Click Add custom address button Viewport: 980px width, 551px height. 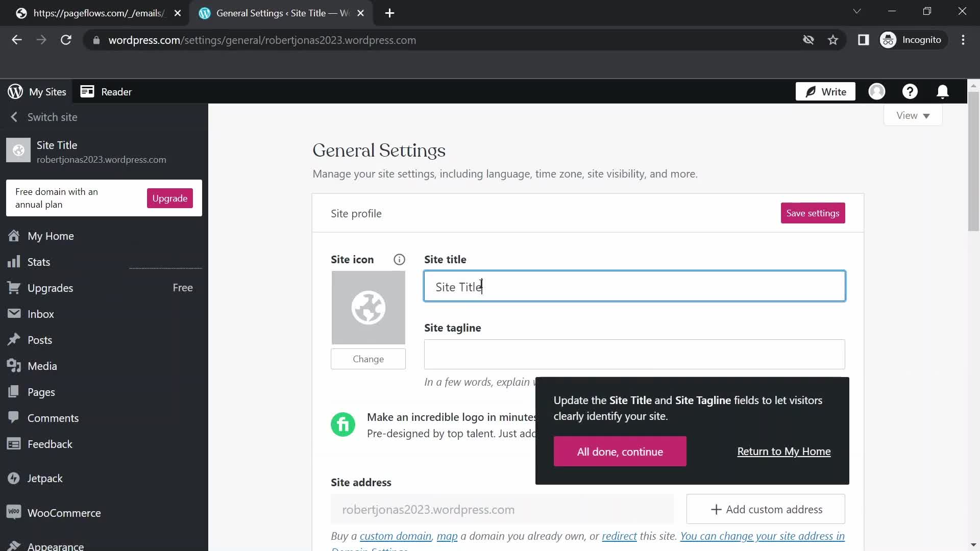tap(767, 509)
